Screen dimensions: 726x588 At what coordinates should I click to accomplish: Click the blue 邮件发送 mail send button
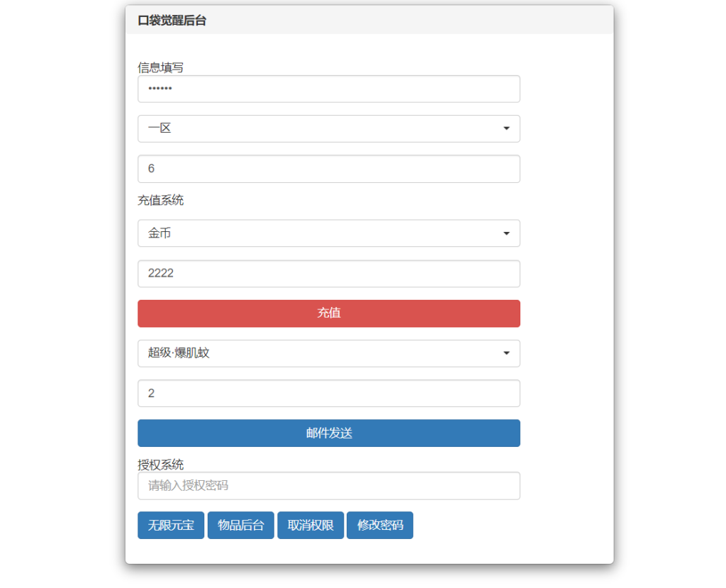point(328,433)
